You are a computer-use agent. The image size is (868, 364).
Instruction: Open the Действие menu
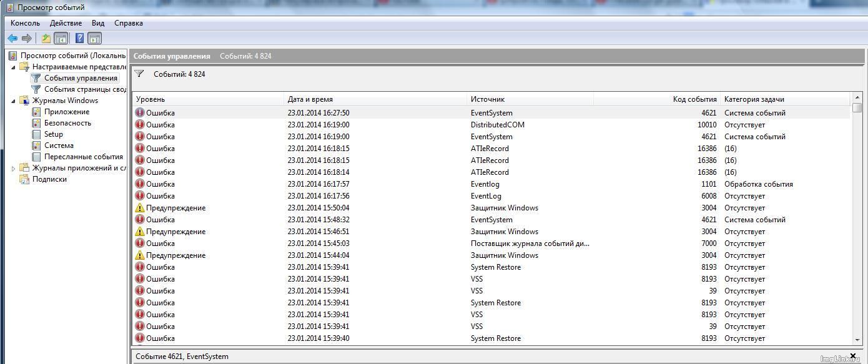(66, 23)
